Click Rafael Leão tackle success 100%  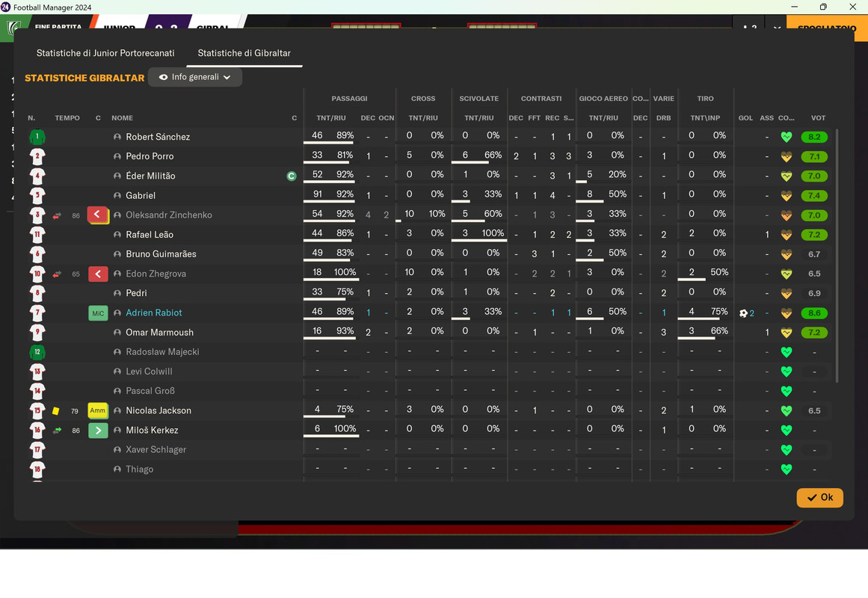coord(493,233)
